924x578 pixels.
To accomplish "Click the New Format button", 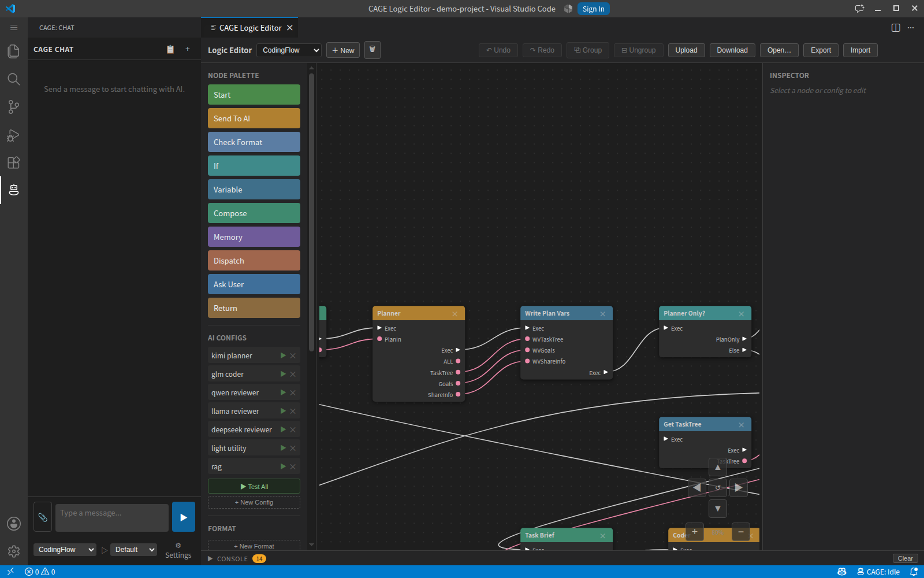I will point(254,546).
